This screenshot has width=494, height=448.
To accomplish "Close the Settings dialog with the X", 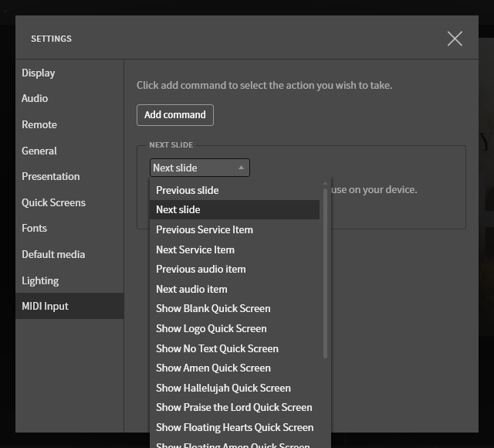I will [455, 39].
